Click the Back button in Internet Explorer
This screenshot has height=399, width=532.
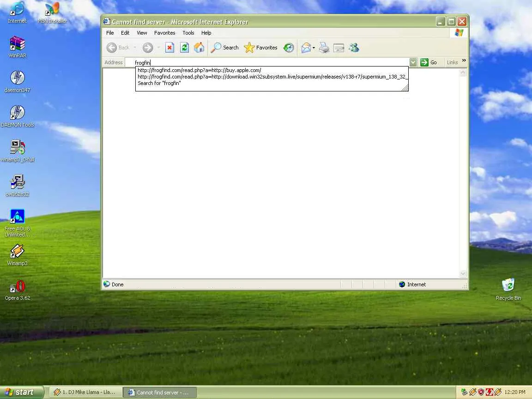click(x=118, y=48)
